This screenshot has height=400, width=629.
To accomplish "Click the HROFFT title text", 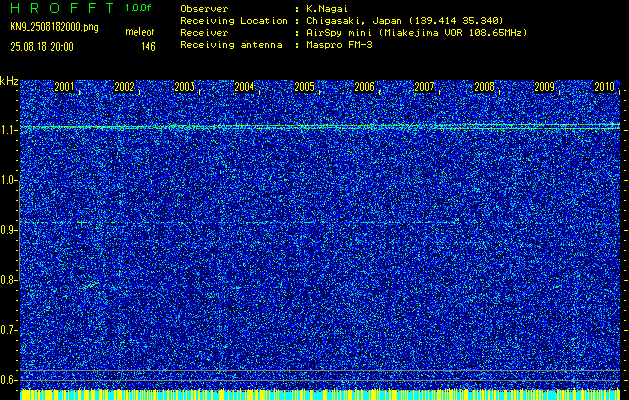I will coord(63,8).
